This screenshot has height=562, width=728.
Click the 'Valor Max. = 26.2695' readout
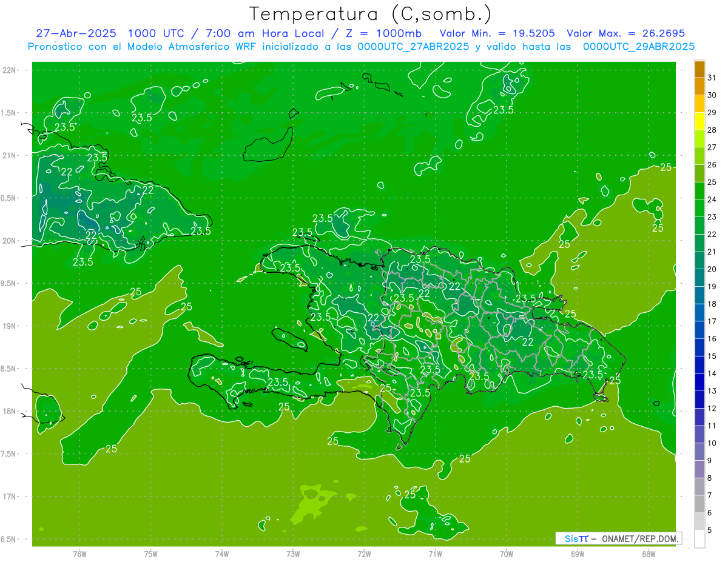[625, 33]
